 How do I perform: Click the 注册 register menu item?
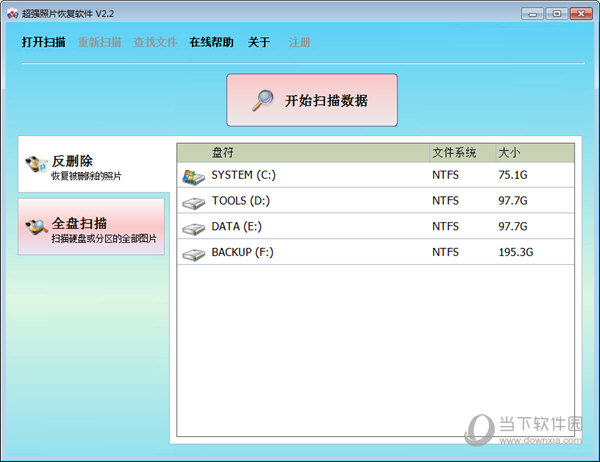point(299,42)
